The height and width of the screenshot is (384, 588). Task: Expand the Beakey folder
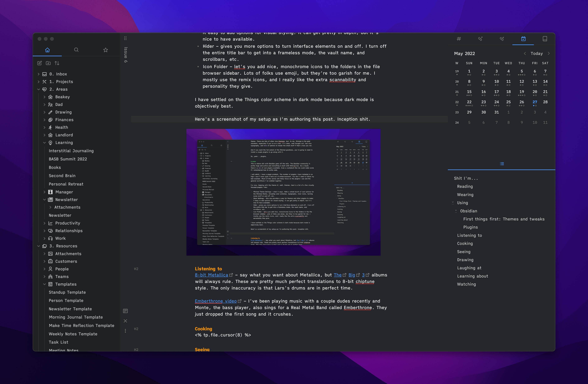coord(44,97)
